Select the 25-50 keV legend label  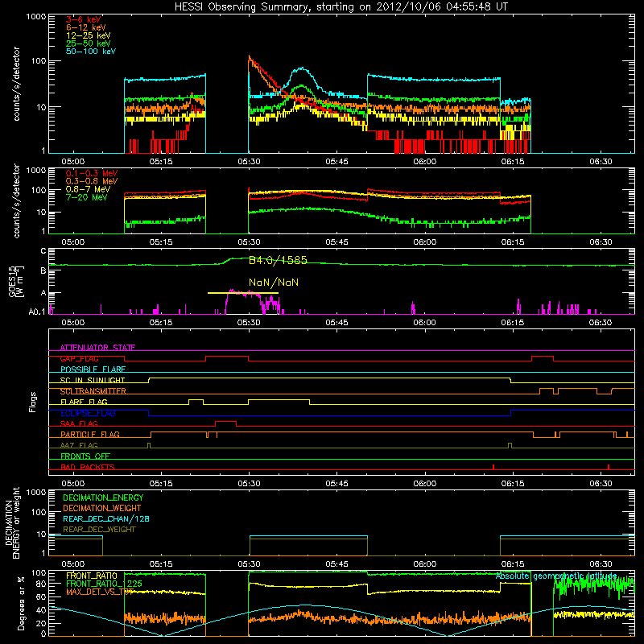(89, 43)
